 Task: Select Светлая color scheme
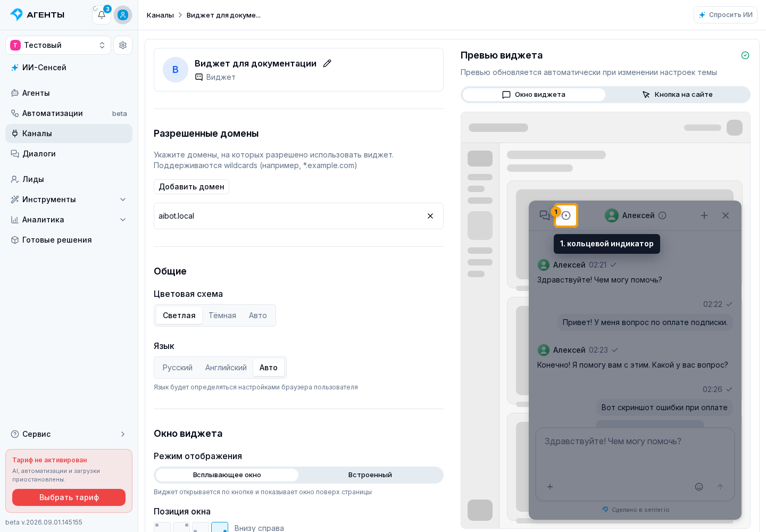(179, 315)
